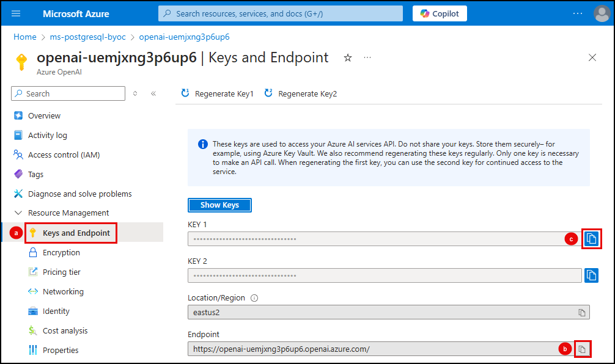Image resolution: width=615 pixels, height=364 pixels.
Task: Open the Azure portal hamburger menu
Action: (16, 13)
